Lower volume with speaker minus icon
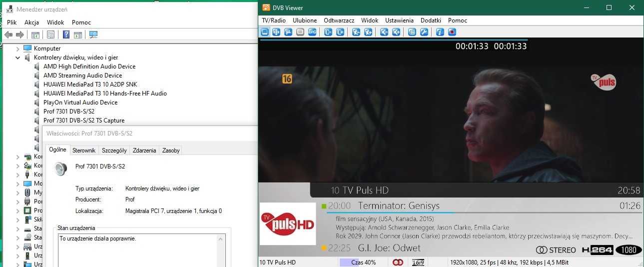This screenshot has height=267, width=644. point(384,32)
